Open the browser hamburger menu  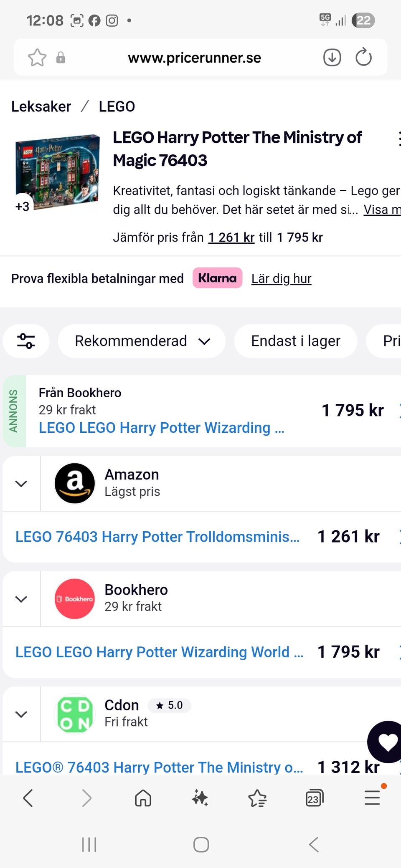[372, 798]
